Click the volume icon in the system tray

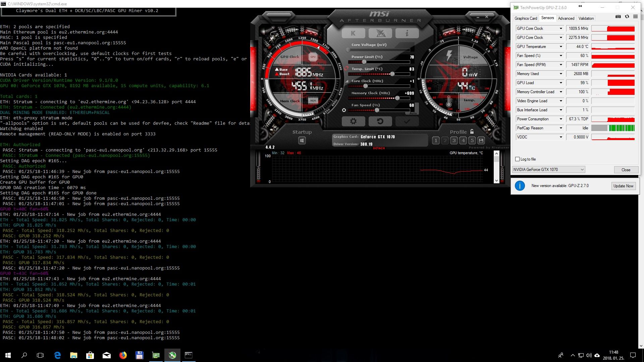coord(589,355)
